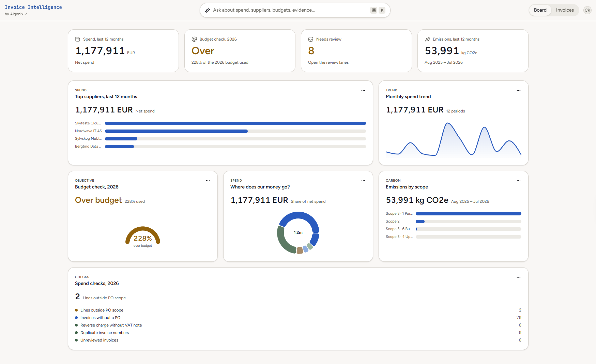
Task: Click the external link arrow beside Aigonix
Action: [26, 14]
